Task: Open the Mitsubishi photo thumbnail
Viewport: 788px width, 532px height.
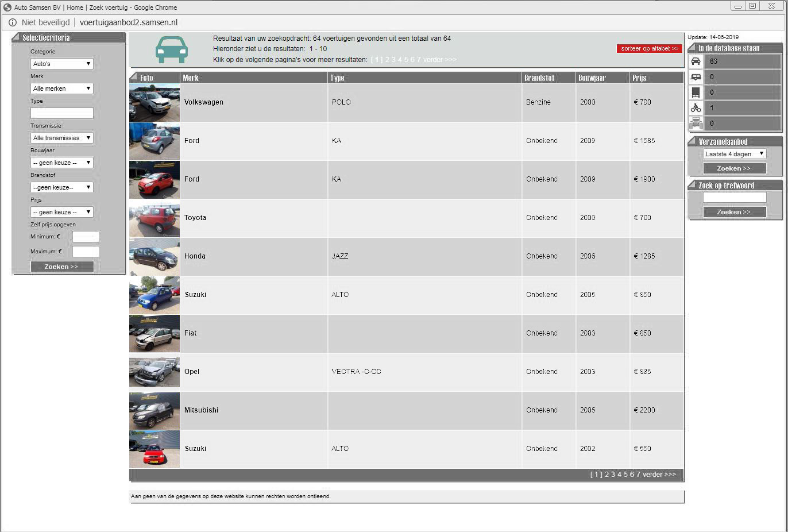Action: pyautogui.click(x=154, y=410)
